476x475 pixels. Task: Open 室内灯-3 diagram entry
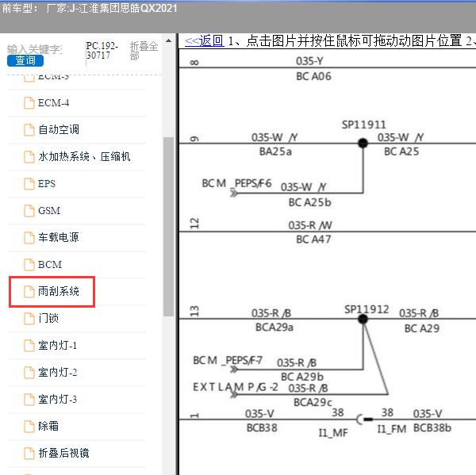[57, 399]
